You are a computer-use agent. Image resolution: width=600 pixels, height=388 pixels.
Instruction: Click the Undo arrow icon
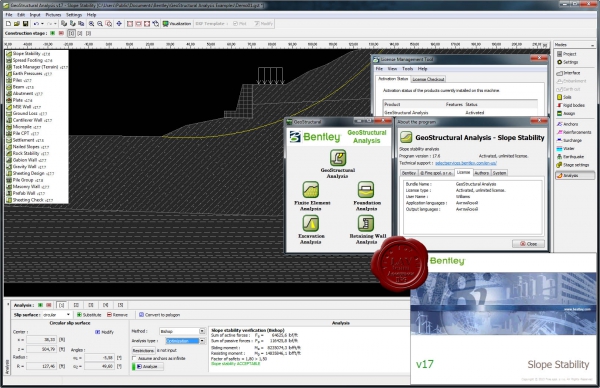click(x=36, y=24)
